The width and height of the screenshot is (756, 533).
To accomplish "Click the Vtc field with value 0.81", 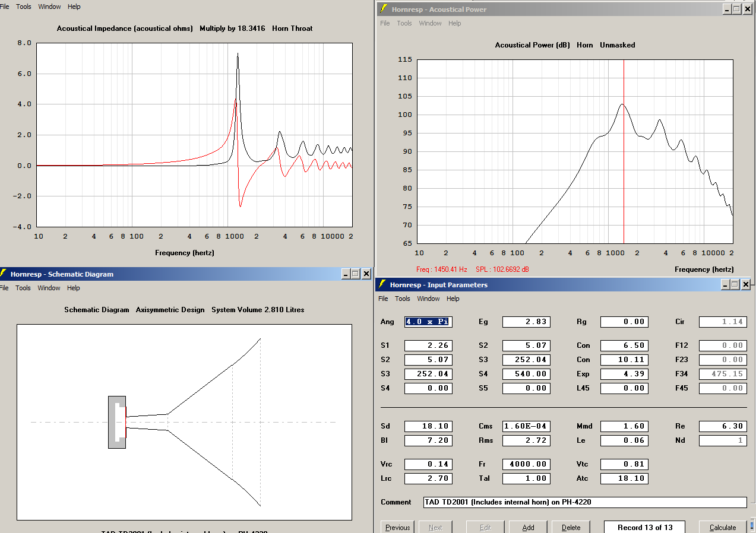I will (x=624, y=464).
